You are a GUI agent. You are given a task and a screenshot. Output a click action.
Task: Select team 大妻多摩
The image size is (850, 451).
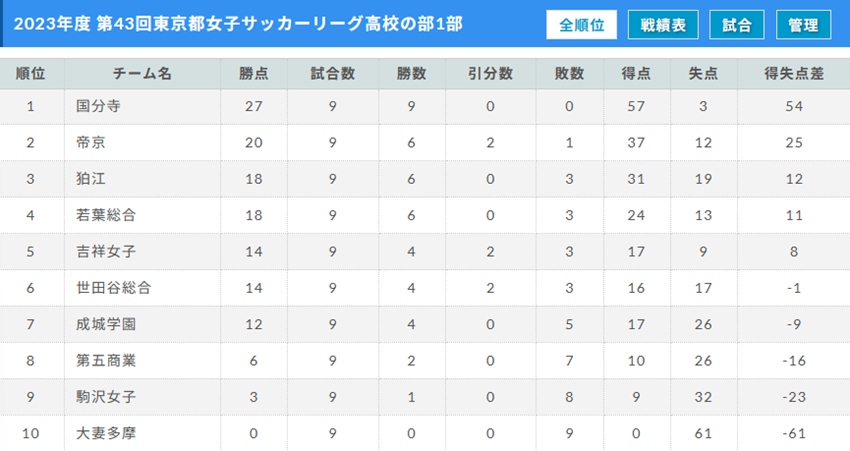[106, 433]
